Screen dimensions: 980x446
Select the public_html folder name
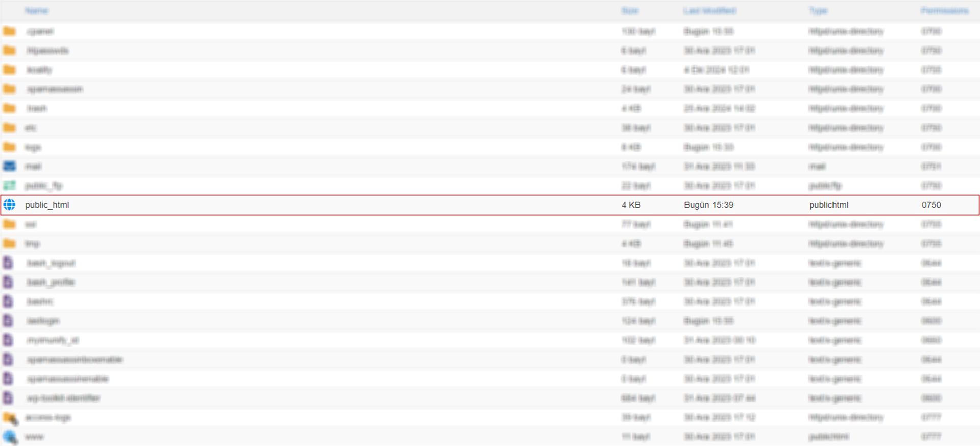47,205
